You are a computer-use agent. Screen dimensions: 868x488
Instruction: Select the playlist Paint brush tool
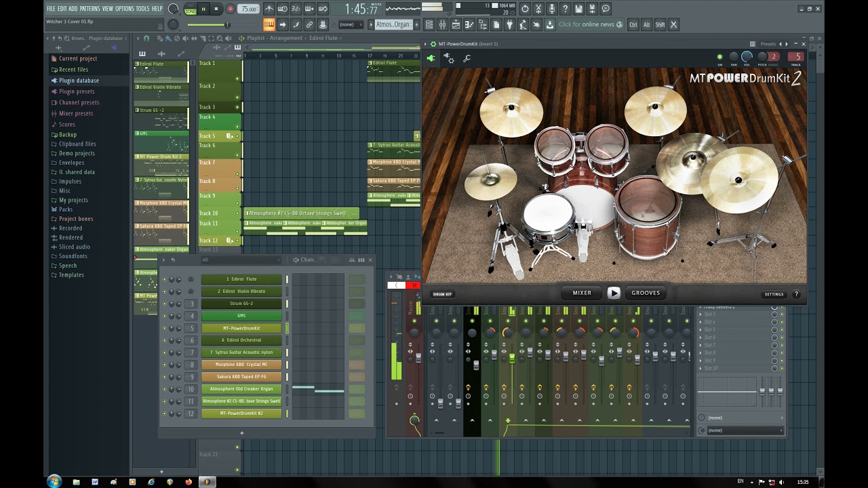point(168,38)
